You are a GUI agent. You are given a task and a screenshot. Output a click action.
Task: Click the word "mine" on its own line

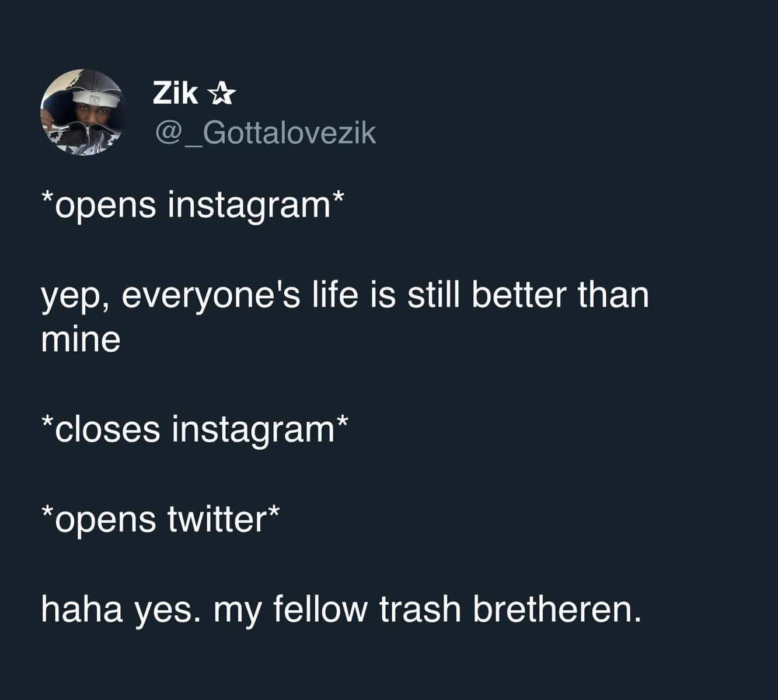[81, 339]
